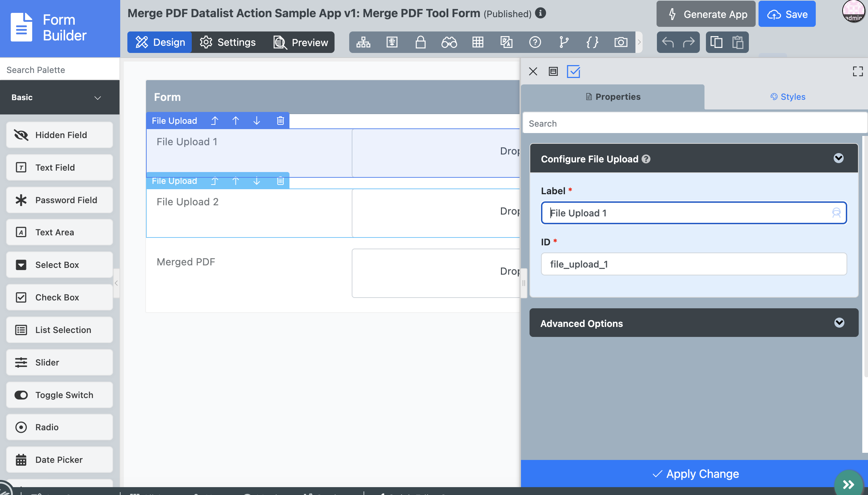Click the padlock permission icon
The height and width of the screenshot is (495, 868).
pos(420,42)
